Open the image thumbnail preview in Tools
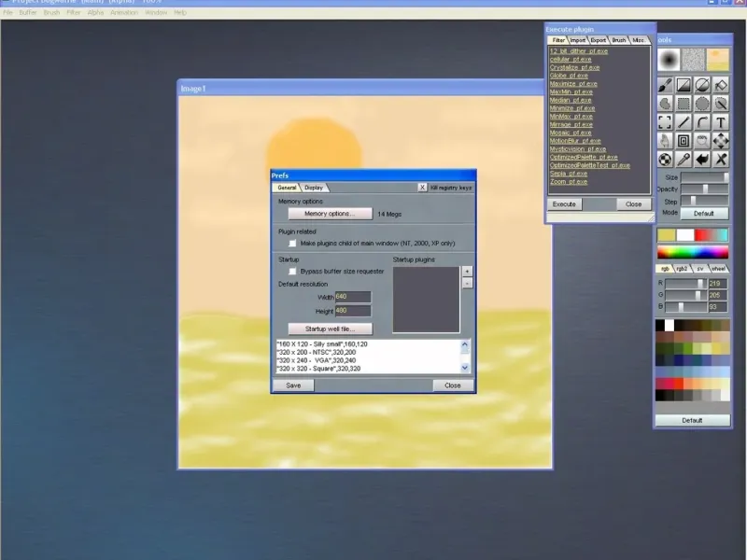 coord(718,60)
